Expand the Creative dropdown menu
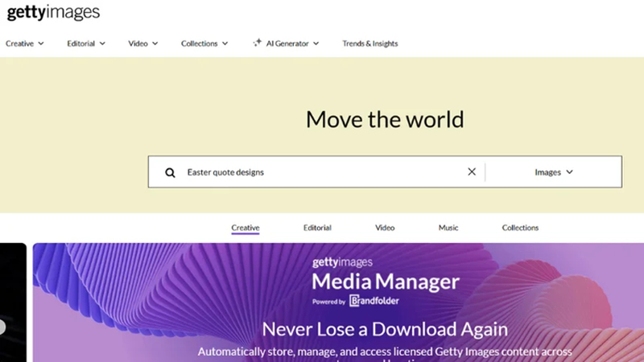This screenshot has width=644, height=362. click(25, 43)
